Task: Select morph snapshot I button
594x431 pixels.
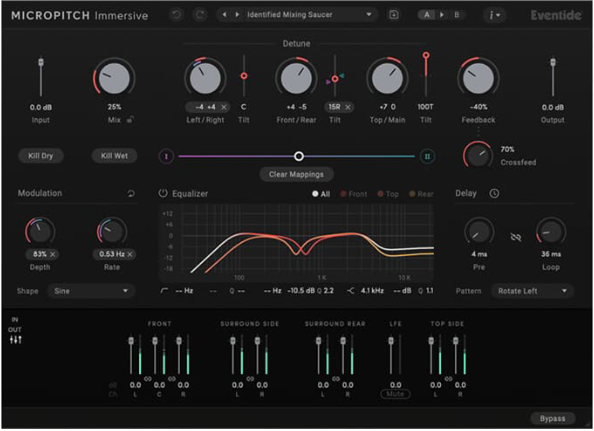Action: click(x=166, y=156)
